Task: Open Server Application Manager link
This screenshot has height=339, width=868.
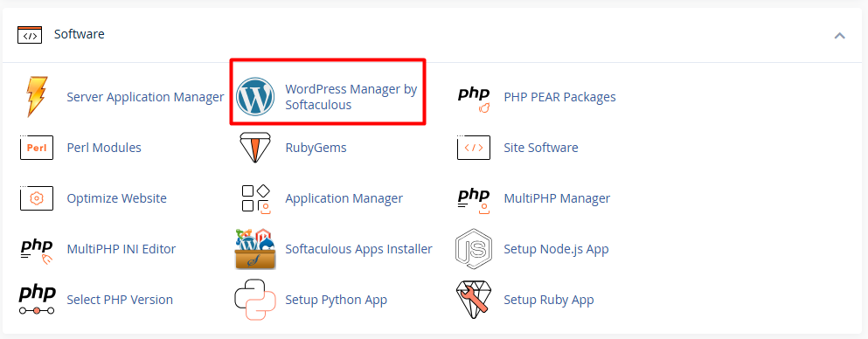Action: tap(146, 97)
